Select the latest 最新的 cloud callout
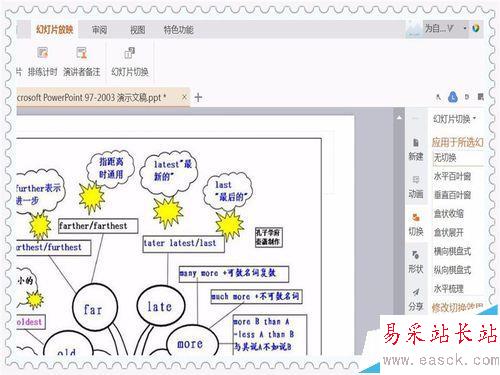The width and height of the screenshot is (500, 375). click(169, 173)
